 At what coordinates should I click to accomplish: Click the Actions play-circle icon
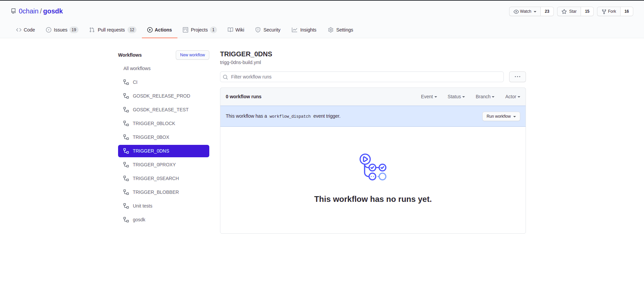pos(150,30)
